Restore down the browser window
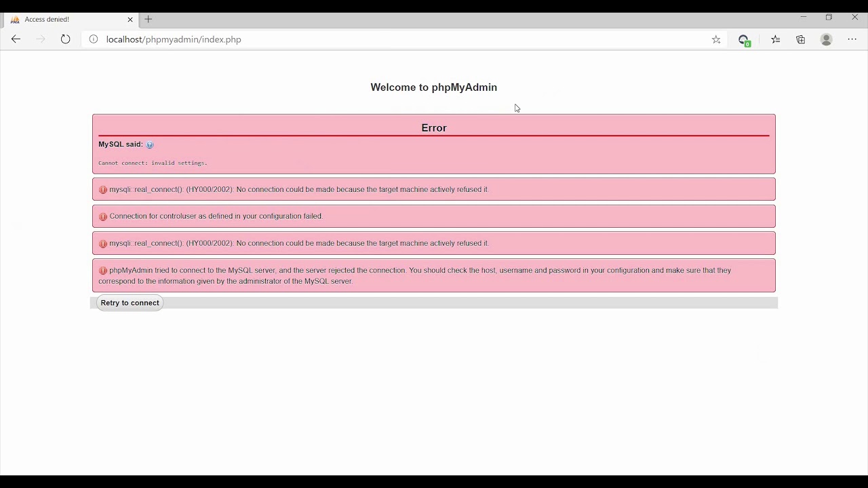The image size is (868, 488). coord(829,17)
